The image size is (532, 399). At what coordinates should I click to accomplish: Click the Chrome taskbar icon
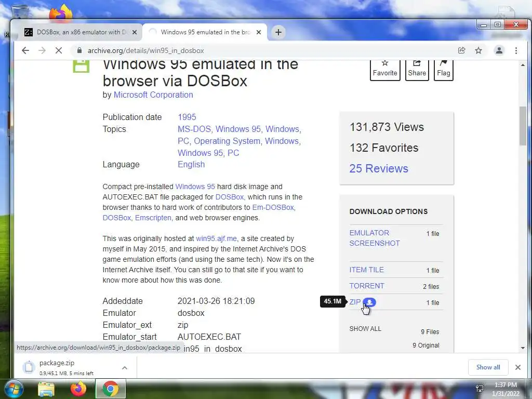[110, 389]
